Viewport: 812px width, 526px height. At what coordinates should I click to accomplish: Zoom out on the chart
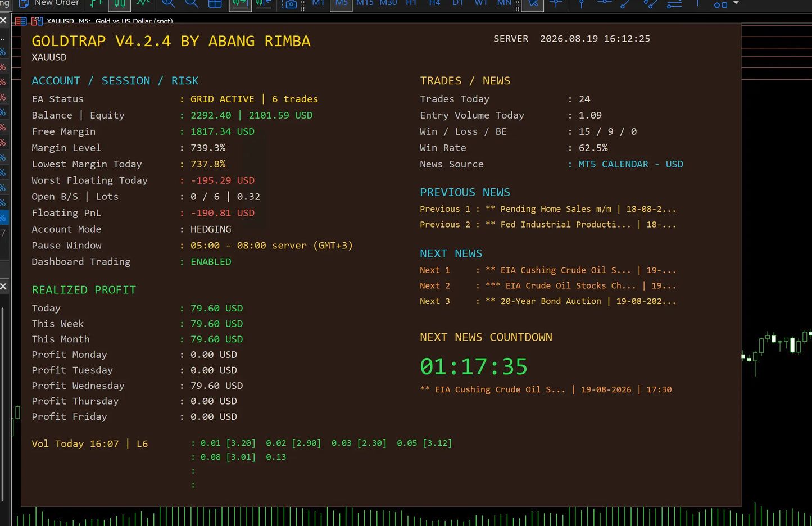192,4
